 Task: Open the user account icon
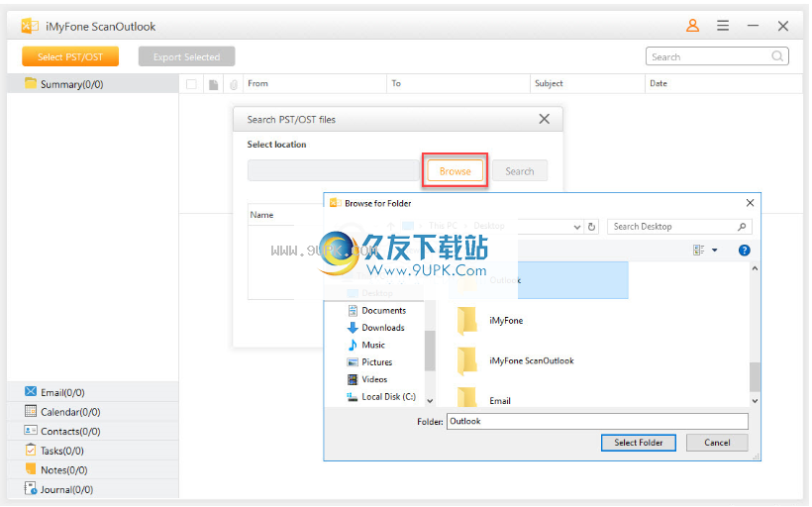(x=692, y=26)
